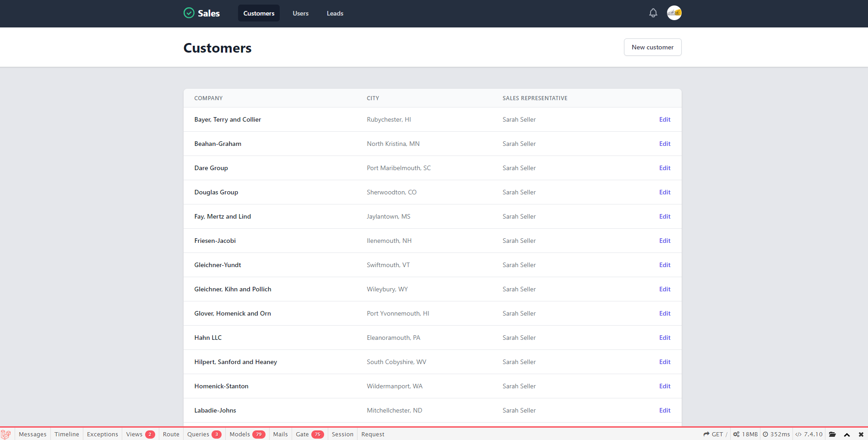
Task: Click the GET request method indicator
Action: [x=715, y=434]
